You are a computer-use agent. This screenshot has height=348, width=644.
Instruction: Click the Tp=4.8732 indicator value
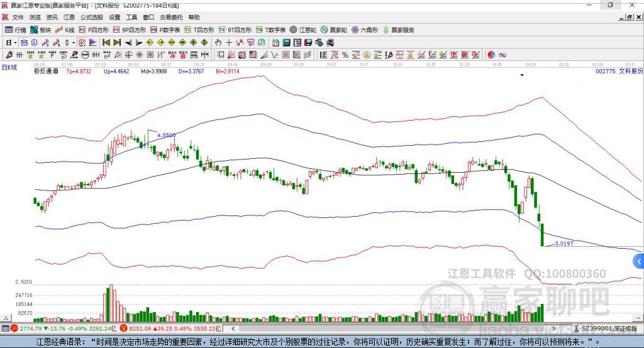point(79,71)
